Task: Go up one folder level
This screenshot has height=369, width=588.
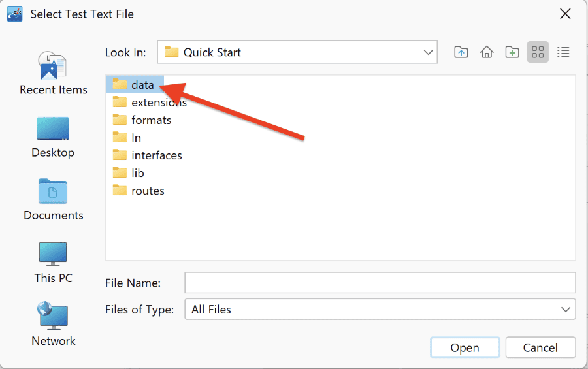Action: 461,52
